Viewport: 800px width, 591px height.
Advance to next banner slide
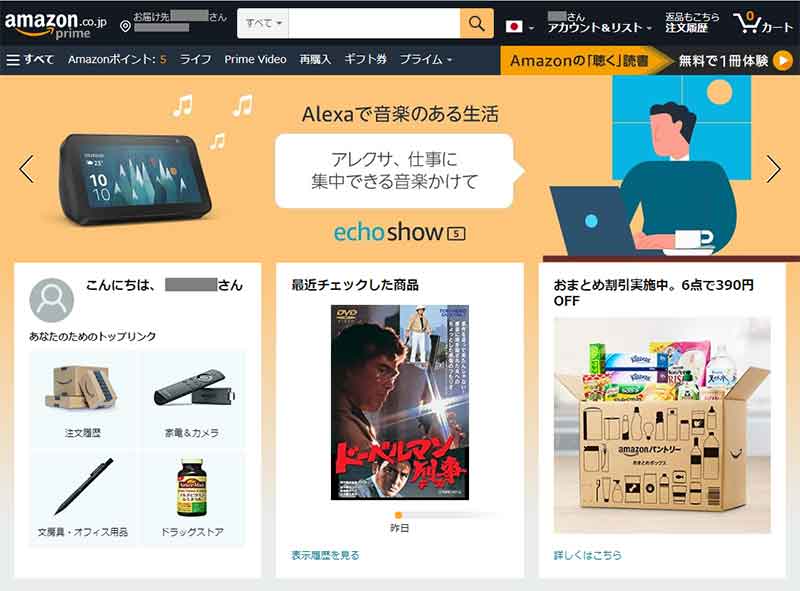773,168
